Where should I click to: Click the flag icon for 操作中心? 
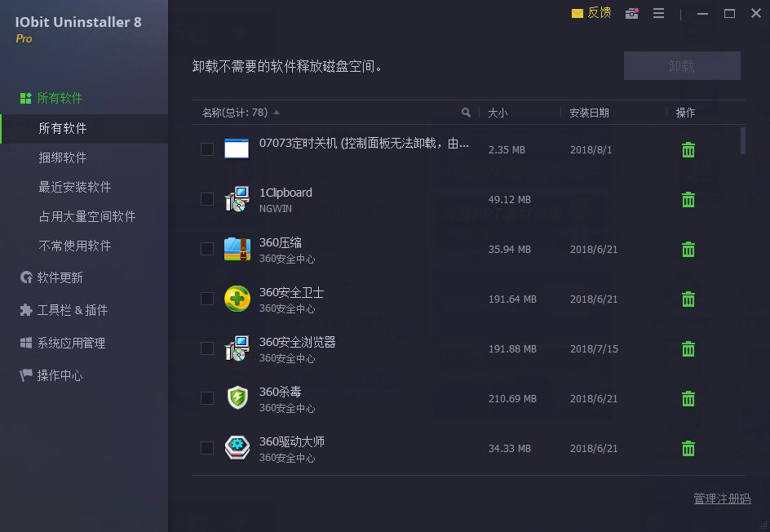click(26, 375)
